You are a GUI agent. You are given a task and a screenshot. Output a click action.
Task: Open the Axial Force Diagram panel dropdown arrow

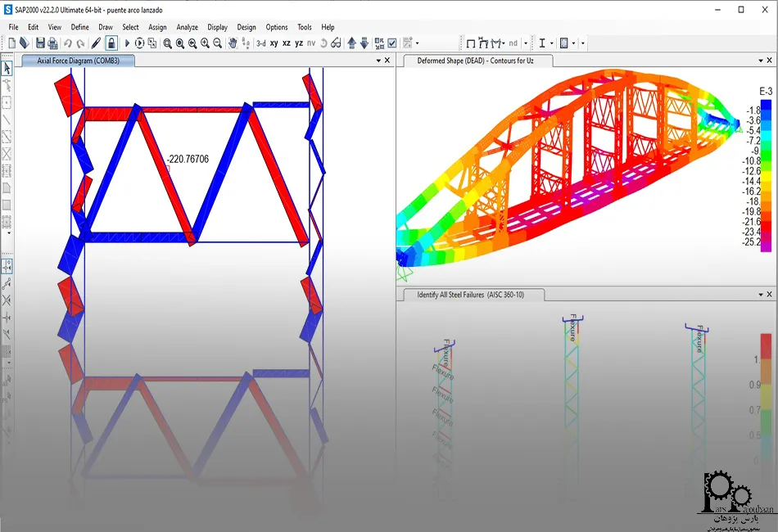point(376,61)
